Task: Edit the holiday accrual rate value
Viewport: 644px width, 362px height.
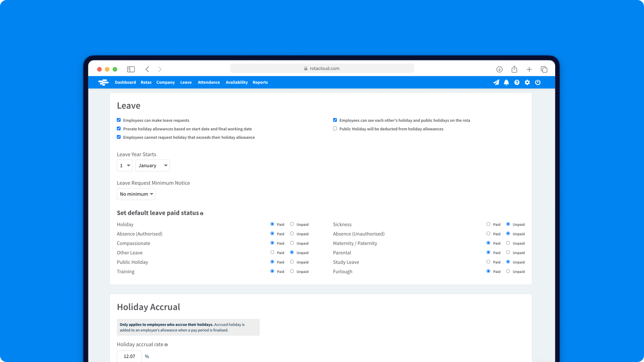Action: [129, 356]
